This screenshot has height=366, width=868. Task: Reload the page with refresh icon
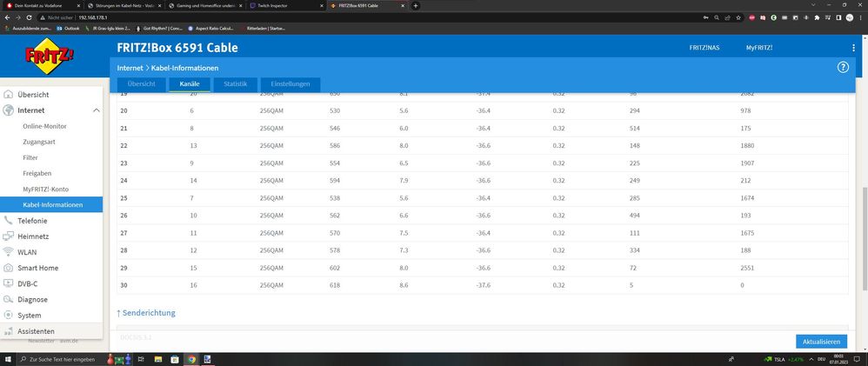pos(29,17)
